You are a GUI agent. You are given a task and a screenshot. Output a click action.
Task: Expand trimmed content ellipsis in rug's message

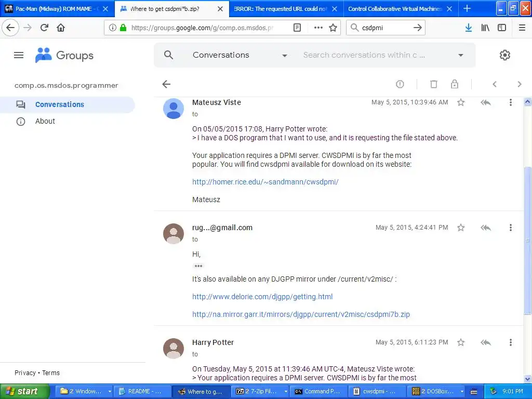click(x=198, y=266)
